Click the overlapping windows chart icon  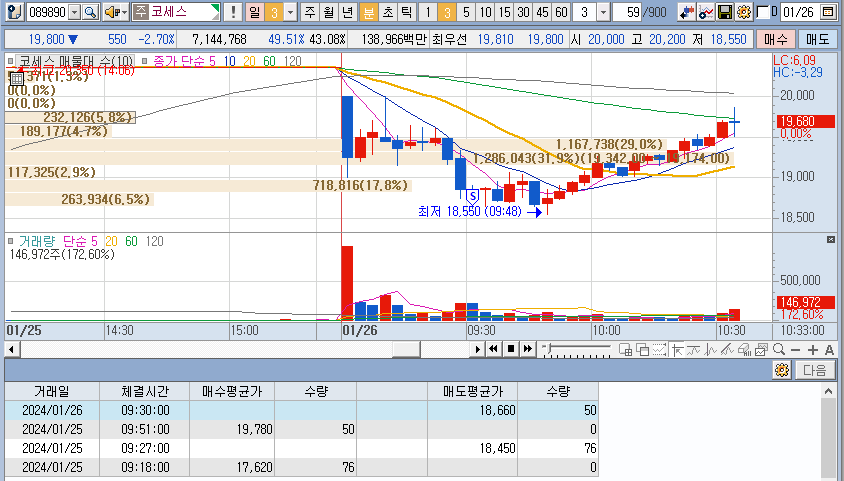[x=642, y=350]
